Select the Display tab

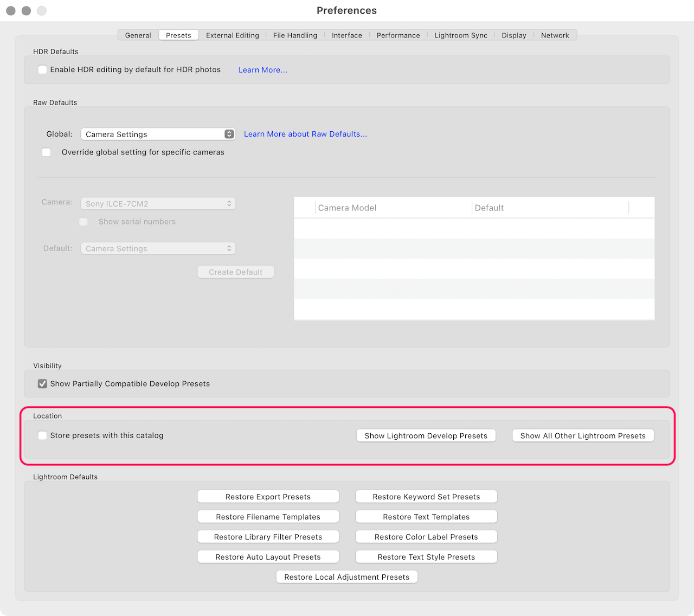tap(514, 35)
